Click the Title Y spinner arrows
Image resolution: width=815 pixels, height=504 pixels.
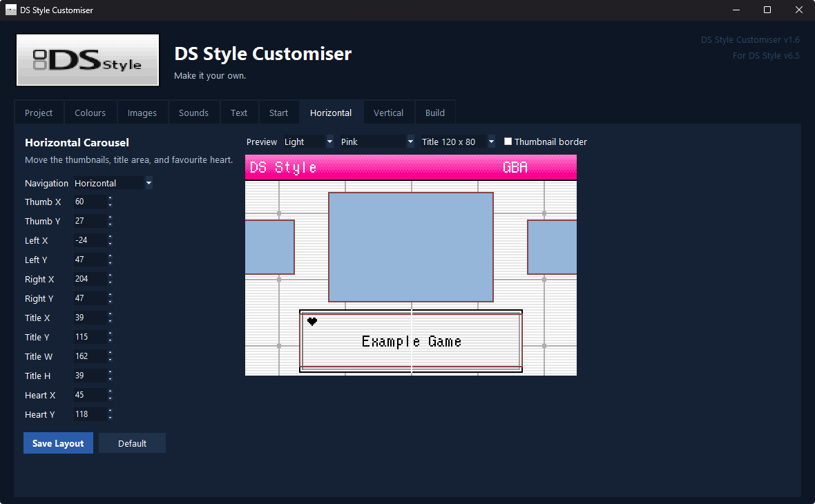click(111, 337)
